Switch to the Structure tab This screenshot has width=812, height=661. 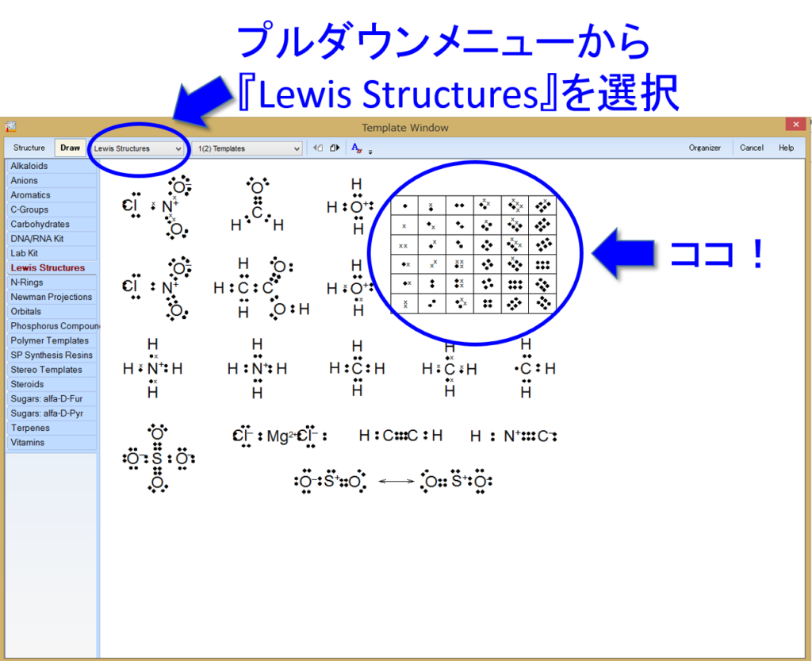tap(29, 148)
